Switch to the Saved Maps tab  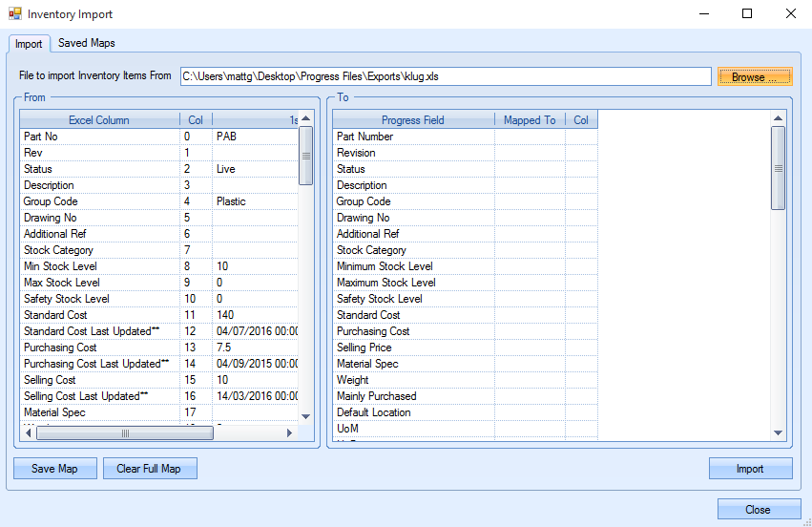[x=86, y=43]
